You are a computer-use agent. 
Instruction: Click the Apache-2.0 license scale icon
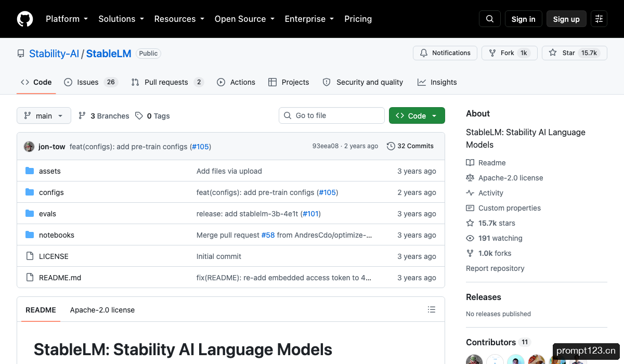(470, 178)
